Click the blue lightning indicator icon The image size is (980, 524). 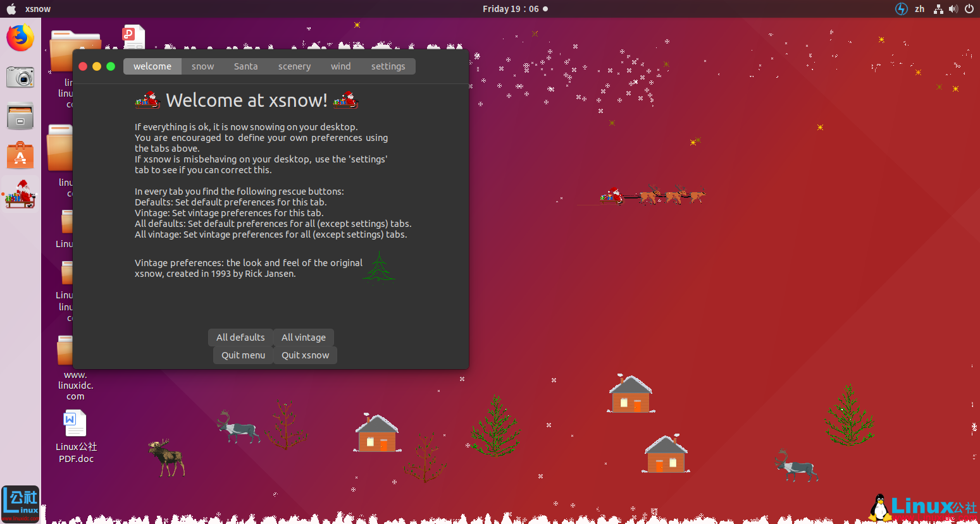(901, 9)
